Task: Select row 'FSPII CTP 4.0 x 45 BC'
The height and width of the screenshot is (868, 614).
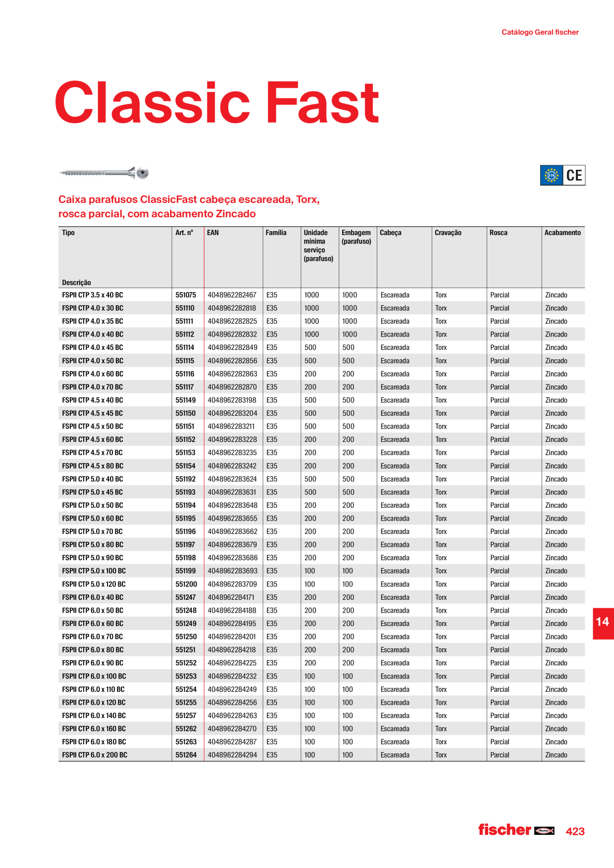Action: tap(321, 347)
